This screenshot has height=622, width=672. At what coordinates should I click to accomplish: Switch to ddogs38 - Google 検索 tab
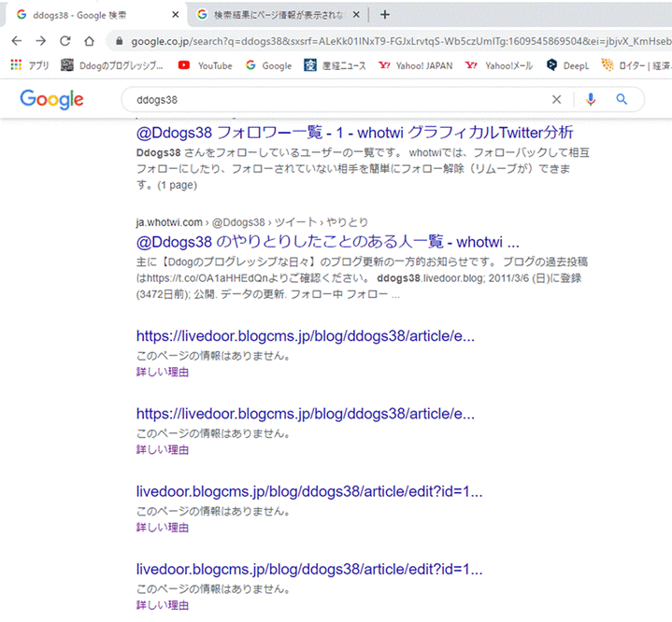(93, 15)
